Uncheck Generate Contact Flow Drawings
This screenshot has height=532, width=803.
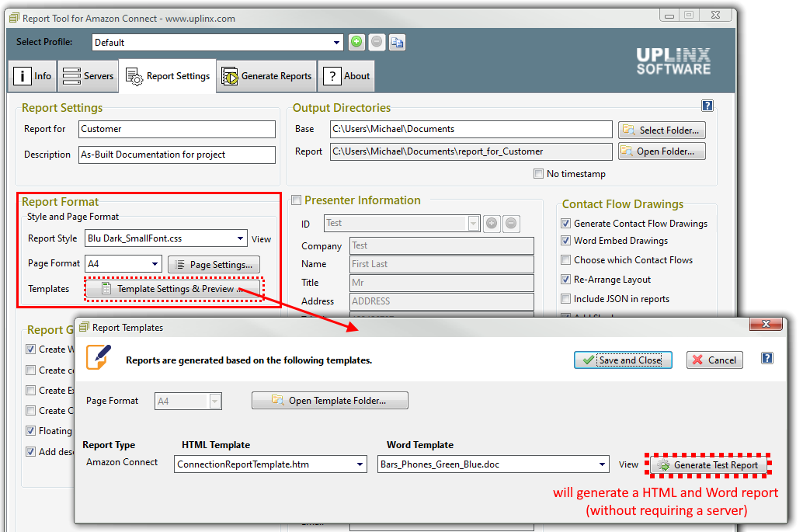(x=565, y=223)
